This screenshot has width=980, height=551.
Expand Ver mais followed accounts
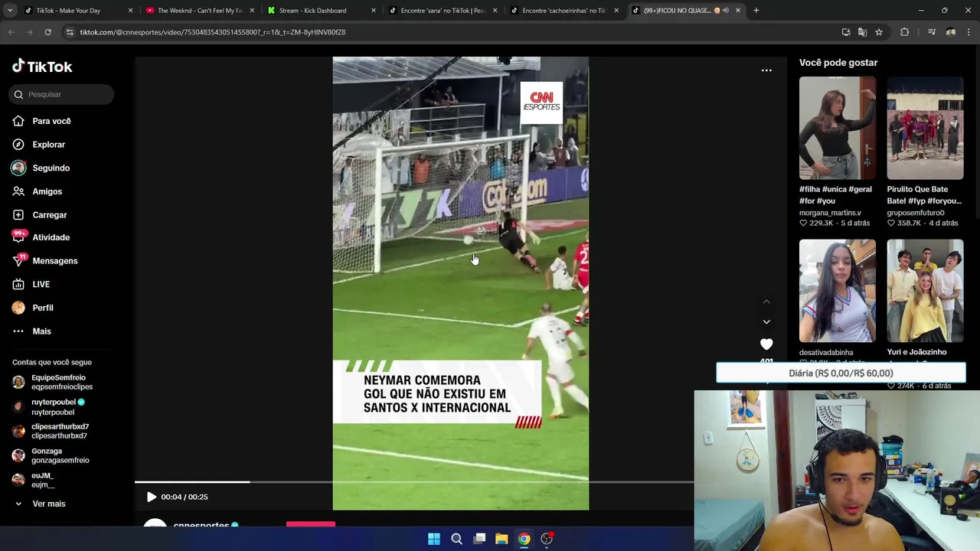click(x=48, y=504)
